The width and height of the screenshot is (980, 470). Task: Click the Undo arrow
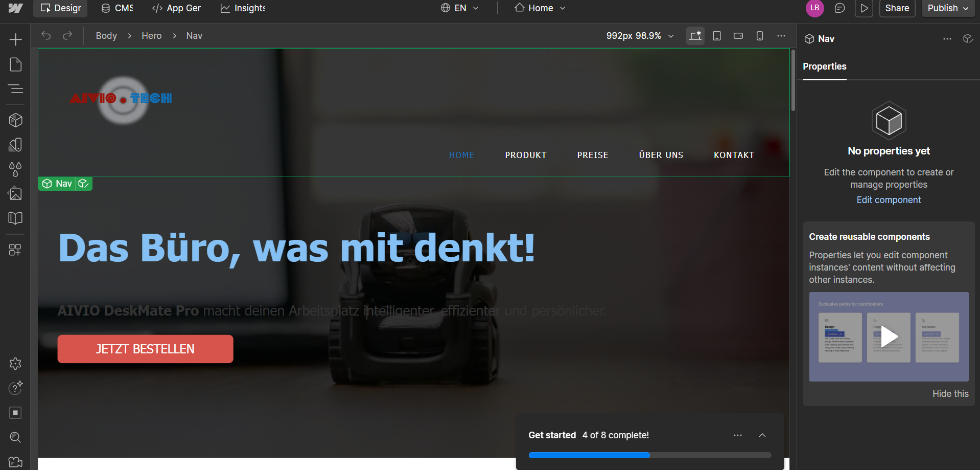point(46,35)
